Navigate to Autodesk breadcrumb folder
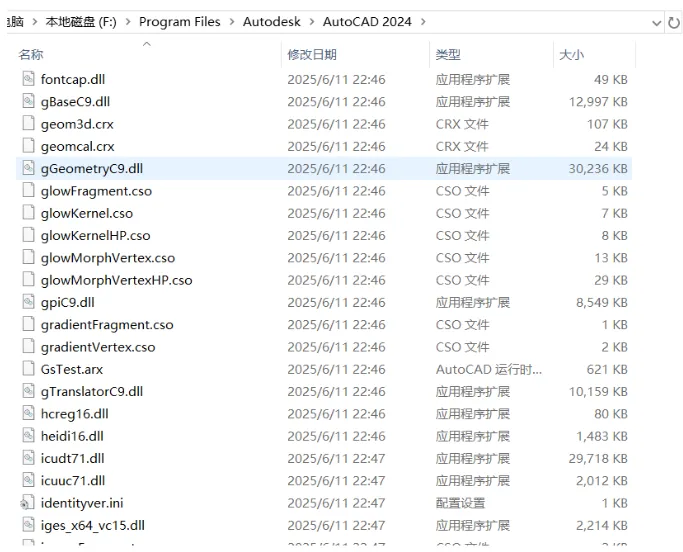Image resolution: width=683 pixels, height=552 pixels. [272, 21]
